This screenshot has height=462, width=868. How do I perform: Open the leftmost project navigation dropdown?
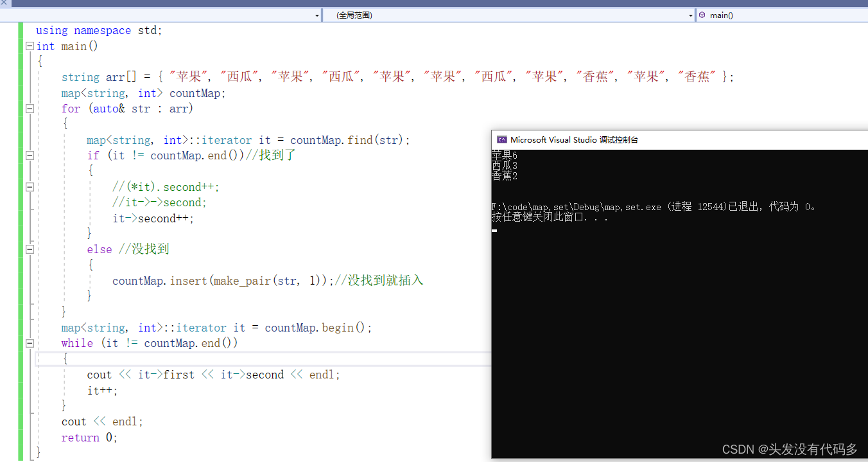coord(316,15)
